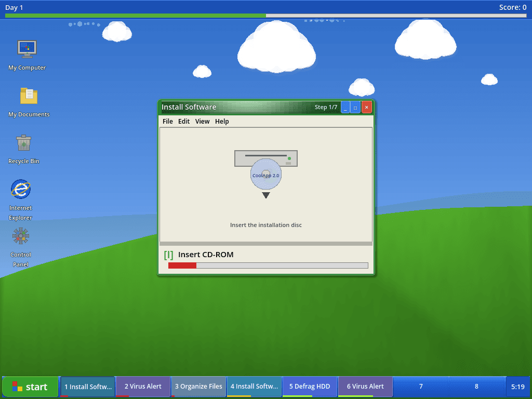The width and height of the screenshot is (532, 399).
Task: Open the Edit menu
Action: pyautogui.click(x=183, y=121)
